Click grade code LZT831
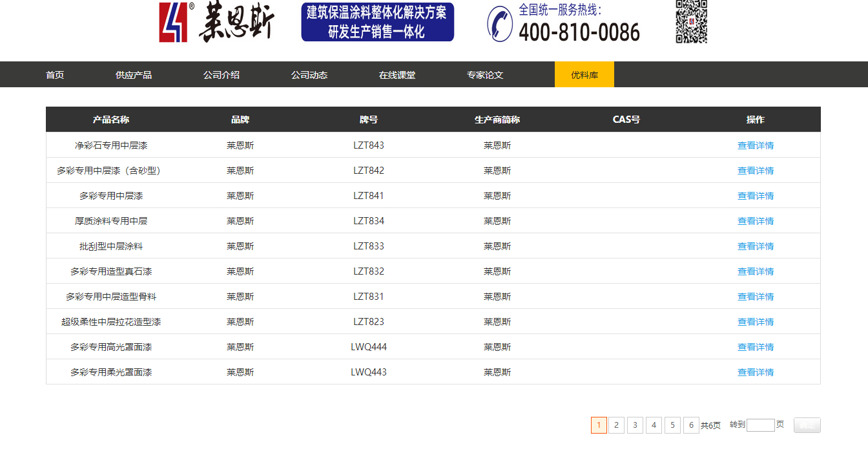The image size is (868, 453). click(x=369, y=297)
